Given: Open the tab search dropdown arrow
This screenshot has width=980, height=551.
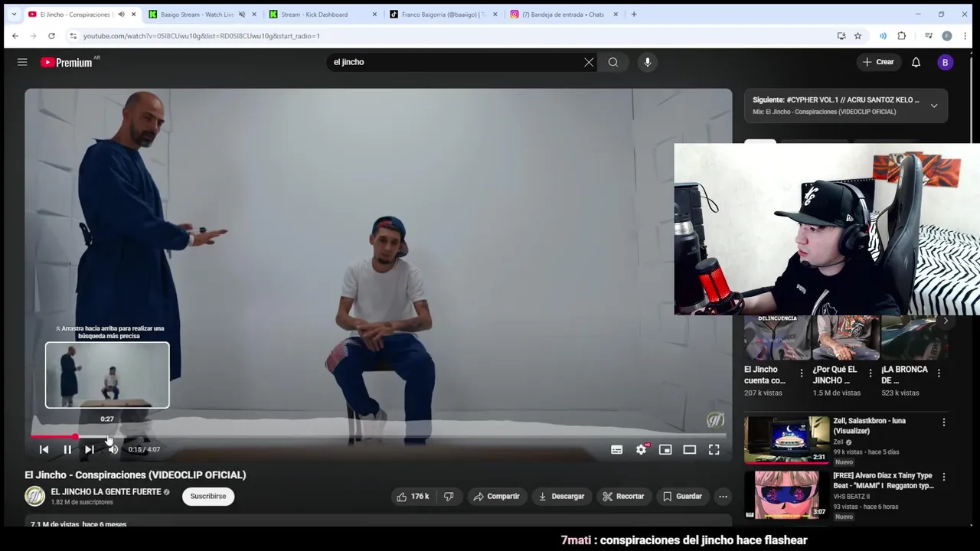Looking at the screenshot, I should pyautogui.click(x=14, y=15).
